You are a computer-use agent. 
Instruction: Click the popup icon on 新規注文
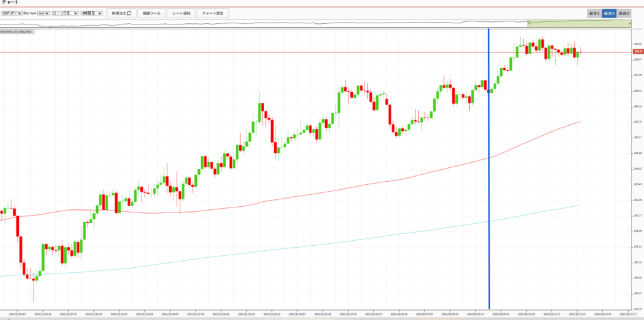pyautogui.click(x=129, y=13)
